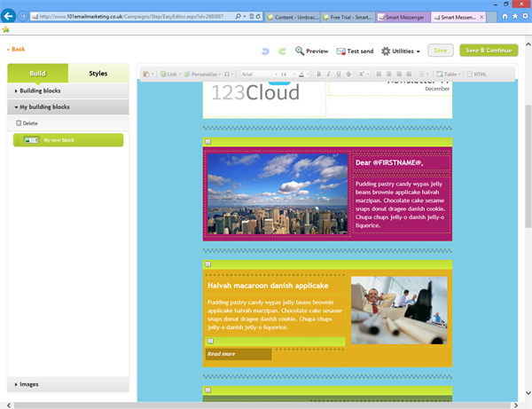Toggle bold formatting
The height and width of the screenshot is (409, 532).
[318, 74]
